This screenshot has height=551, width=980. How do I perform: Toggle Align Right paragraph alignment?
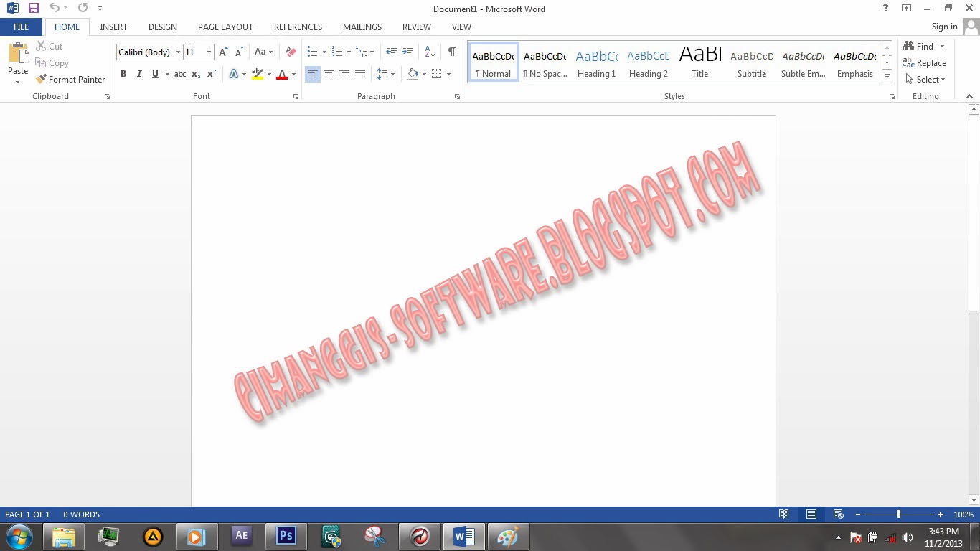coord(344,74)
